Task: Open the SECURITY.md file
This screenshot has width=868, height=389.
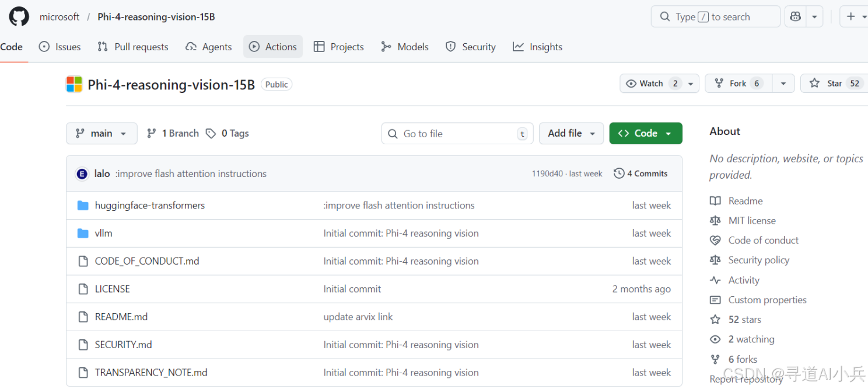Action: 124,345
